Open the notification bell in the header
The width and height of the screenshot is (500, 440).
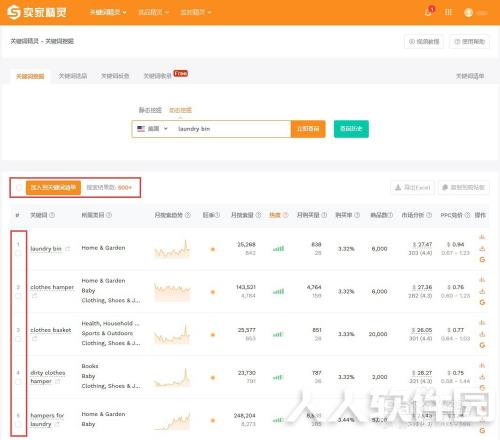pyautogui.click(x=428, y=12)
